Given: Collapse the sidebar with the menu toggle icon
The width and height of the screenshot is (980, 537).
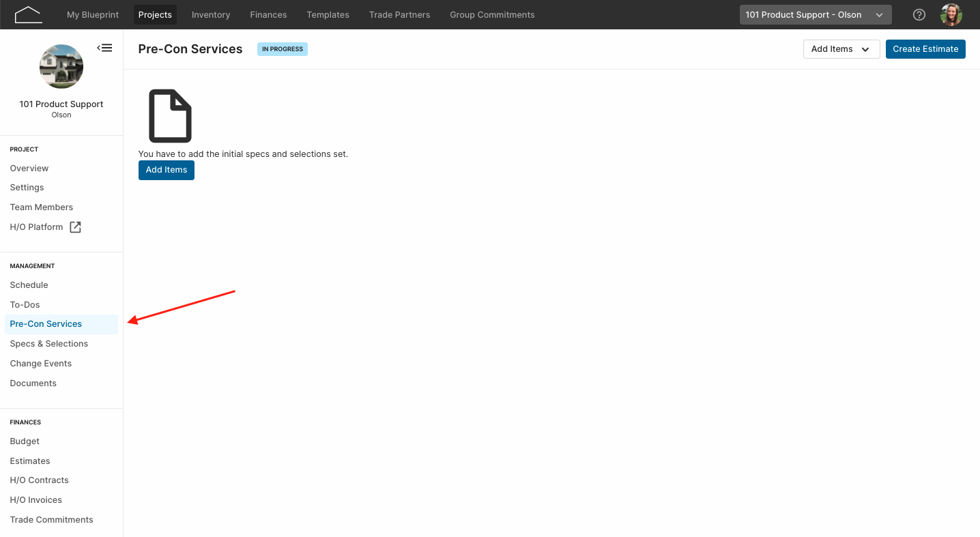Looking at the screenshot, I should pos(104,48).
